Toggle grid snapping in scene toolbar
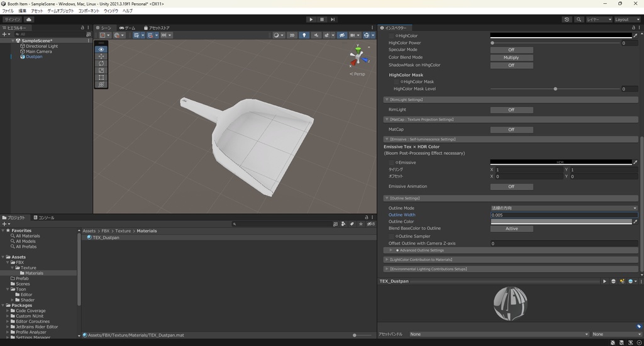Viewport: 644px width, 346px height. tap(150, 35)
